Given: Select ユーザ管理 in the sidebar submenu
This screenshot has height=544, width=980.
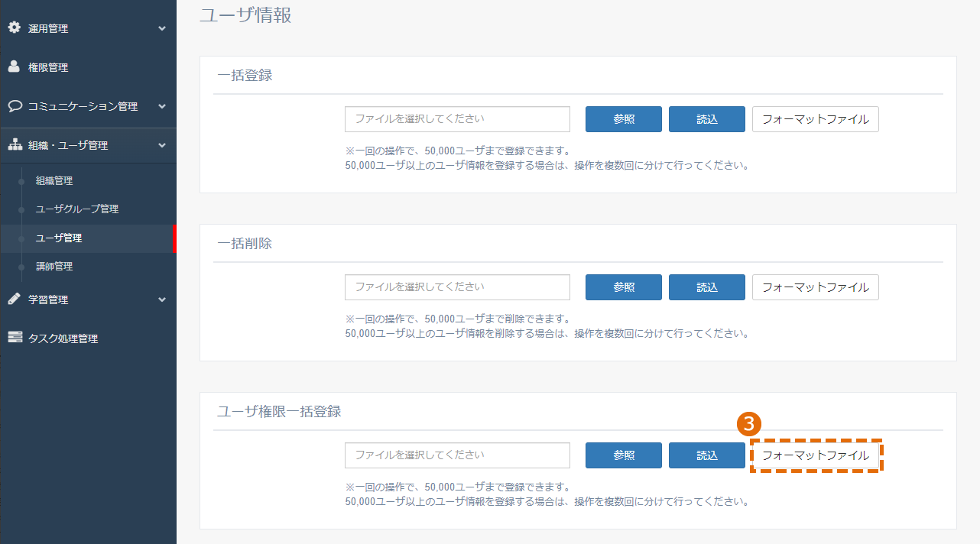Looking at the screenshot, I should click(x=88, y=238).
